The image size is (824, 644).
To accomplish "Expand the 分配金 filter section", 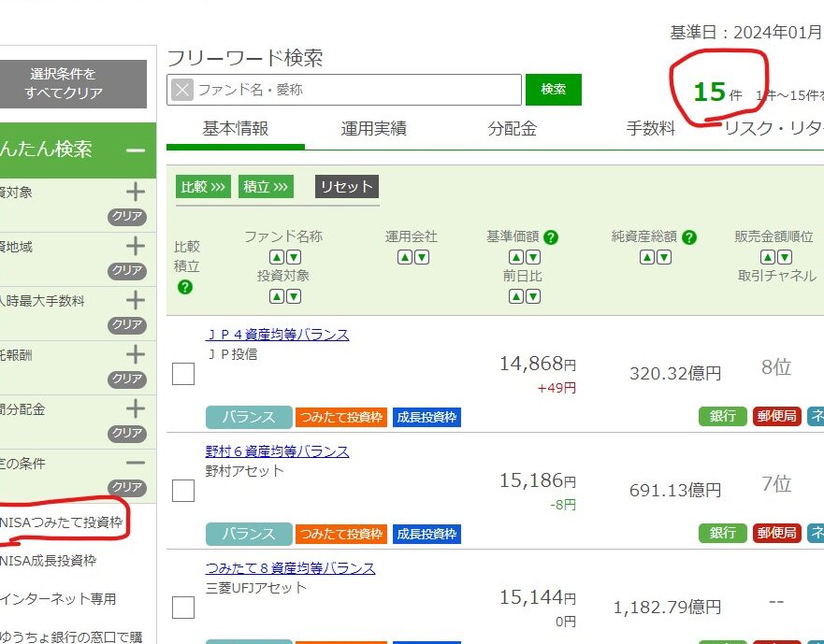I will click(136, 408).
